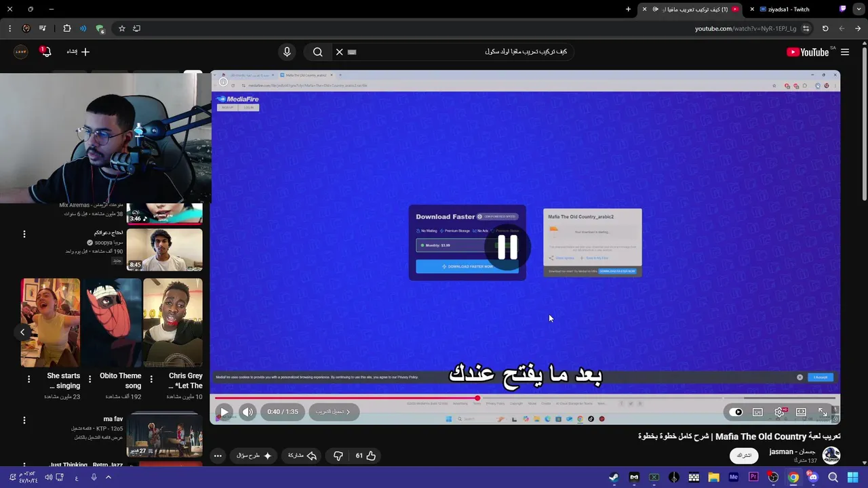Open options for Obito Theme song short
This screenshot has height=488, width=868.
(90, 380)
